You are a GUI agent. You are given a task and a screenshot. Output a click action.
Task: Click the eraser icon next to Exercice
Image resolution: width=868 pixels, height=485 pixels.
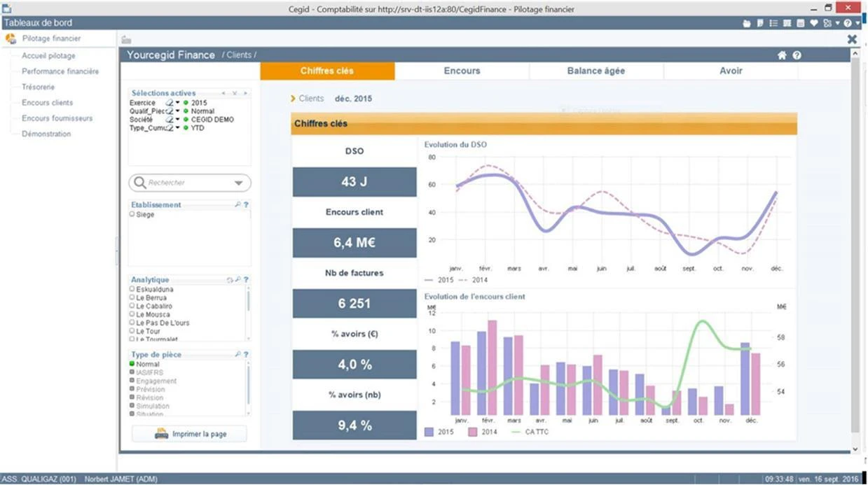170,103
